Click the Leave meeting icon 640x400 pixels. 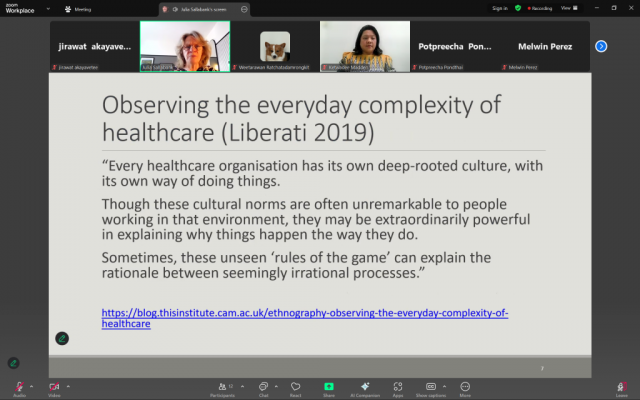pos(621,386)
